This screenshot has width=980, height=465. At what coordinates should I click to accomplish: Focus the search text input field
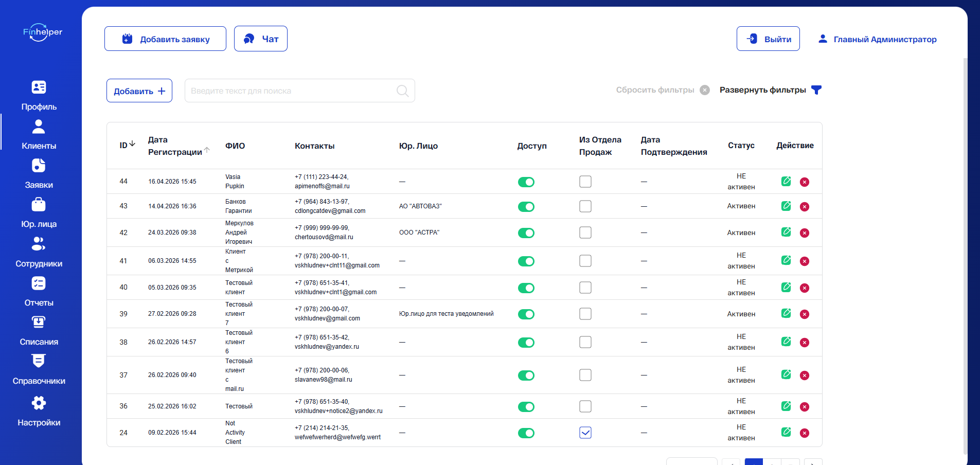299,91
